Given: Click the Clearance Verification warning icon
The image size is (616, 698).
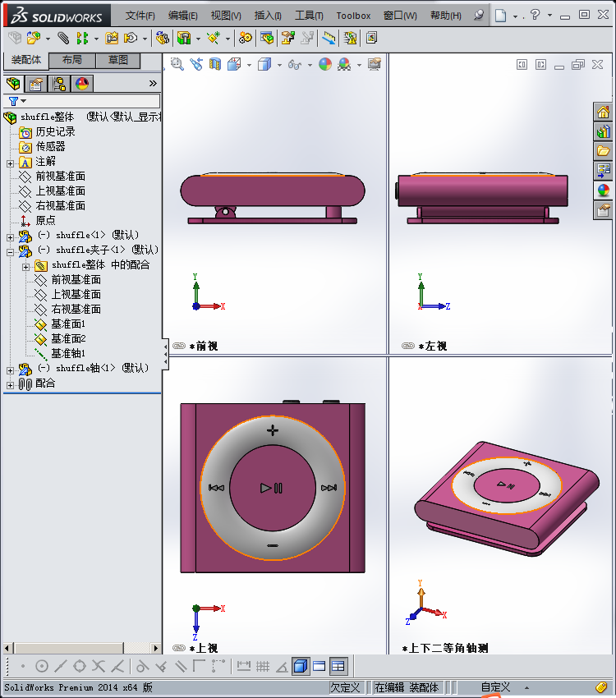Looking at the screenshot, I should [x=350, y=39].
